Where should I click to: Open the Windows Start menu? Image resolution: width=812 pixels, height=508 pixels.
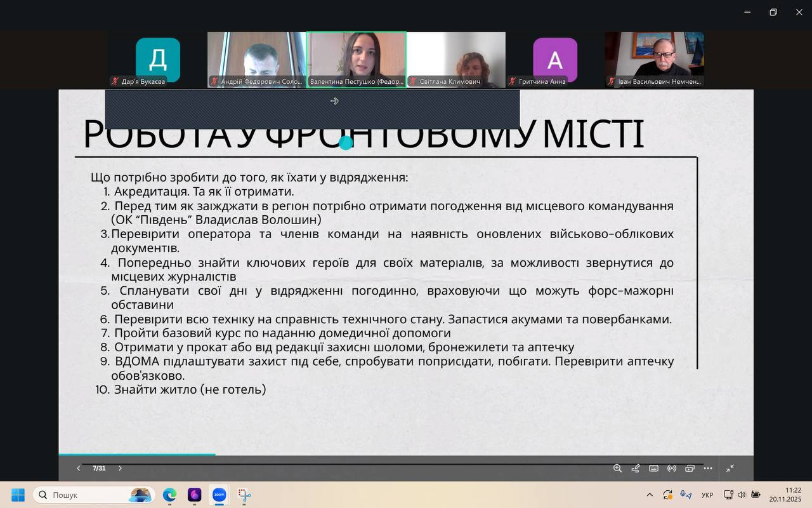18,495
